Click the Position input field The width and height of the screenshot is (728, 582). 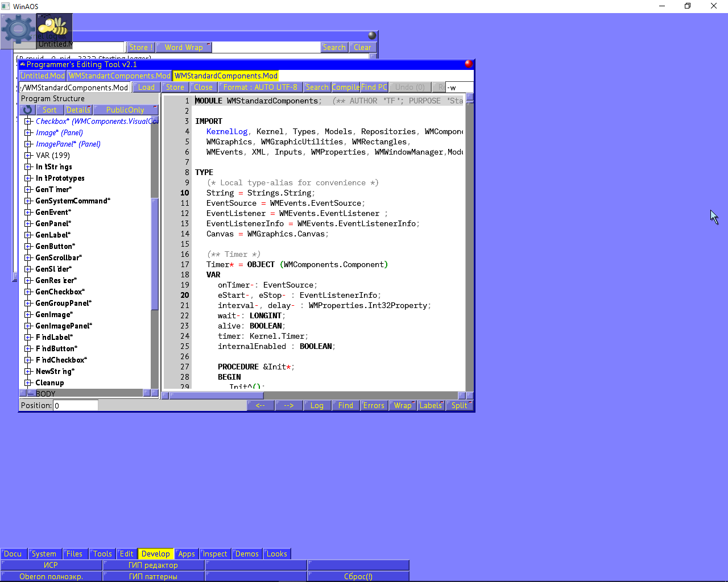(76, 405)
